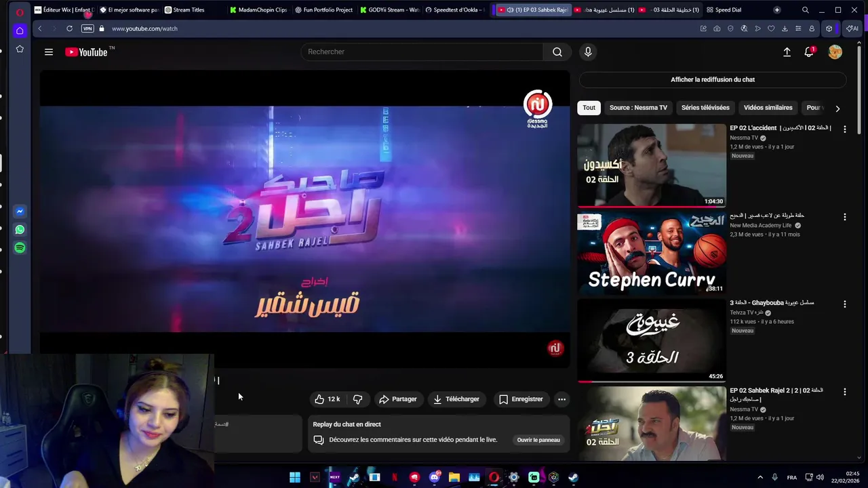Viewport: 868px width, 488px height.
Task: Open Netflix from the taskbar
Action: click(x=395, y=477)
